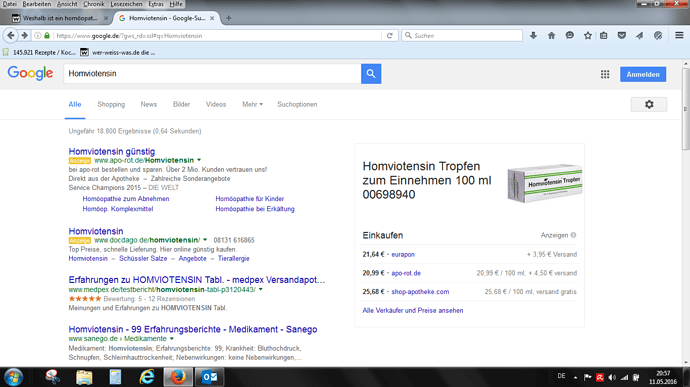
Task: Open the shop-apotheke.com seller link
Action: pos(420,291)
